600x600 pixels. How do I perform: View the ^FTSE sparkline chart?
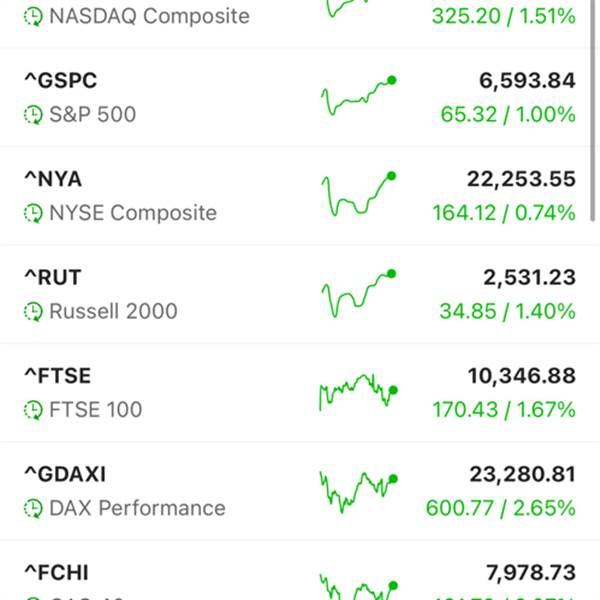(359, 392)
